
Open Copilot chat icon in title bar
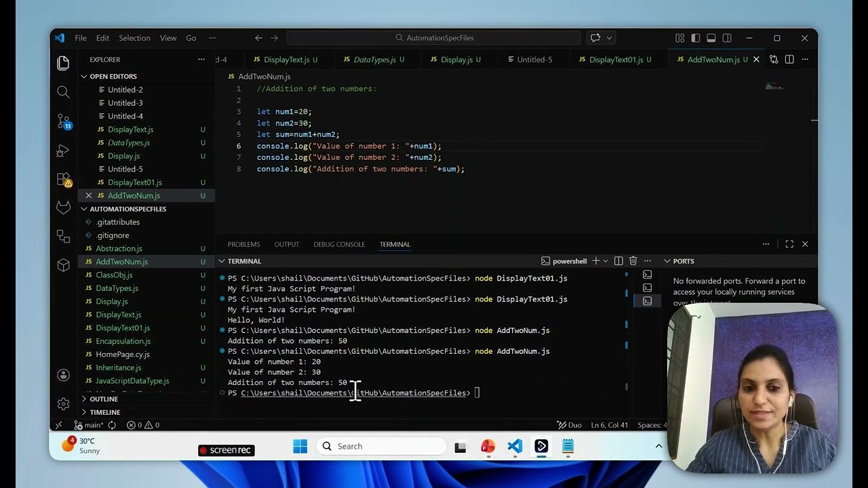coord(595,38)
